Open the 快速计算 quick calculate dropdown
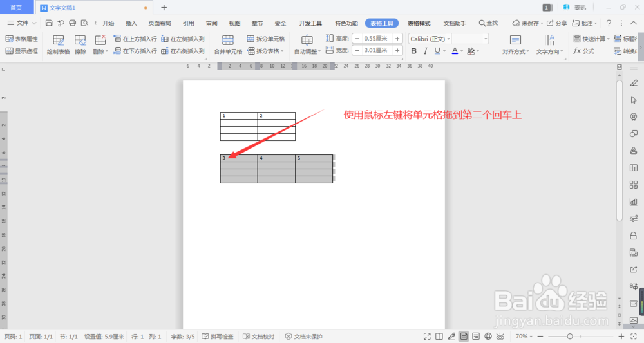The image size is (644, 343). pyautogui.click(x=591, y=39)
